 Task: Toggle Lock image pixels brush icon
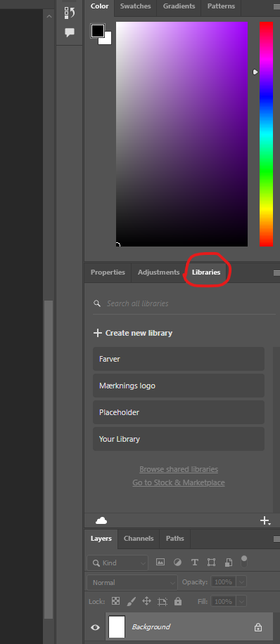[131, 601]
